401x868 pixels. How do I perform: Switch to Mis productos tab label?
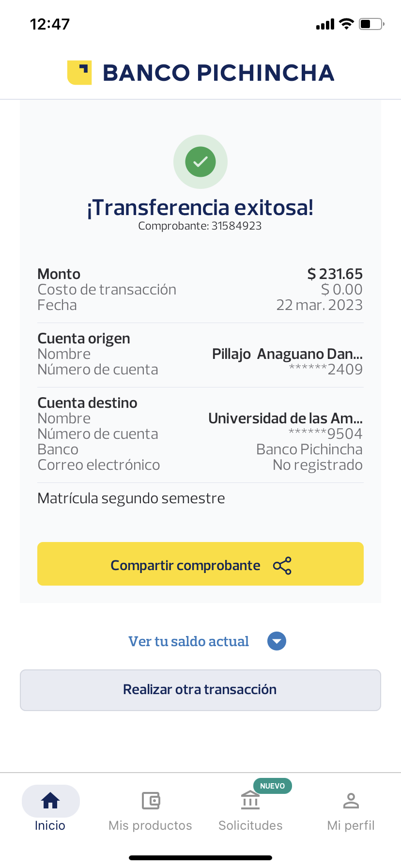151,825
